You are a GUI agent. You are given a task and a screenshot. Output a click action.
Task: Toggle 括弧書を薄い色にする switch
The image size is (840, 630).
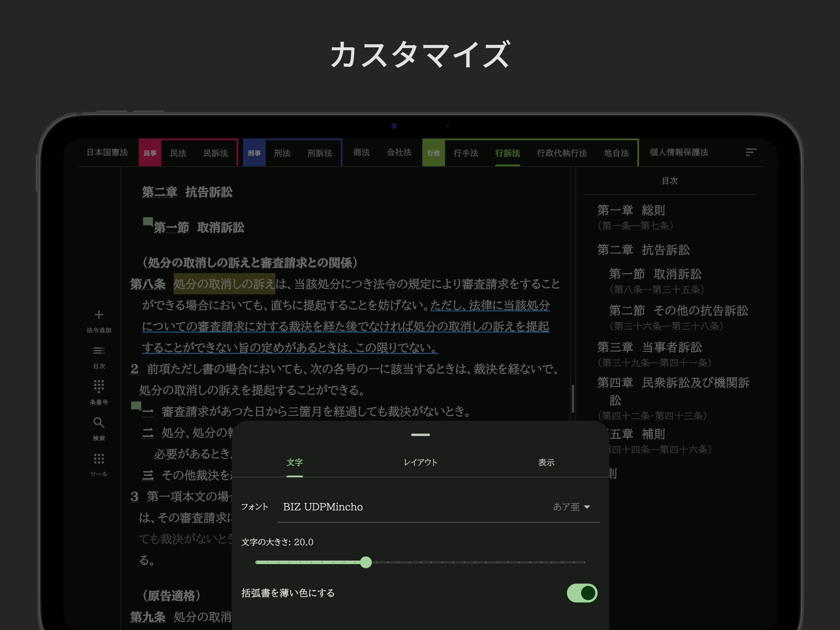[582, 593]
